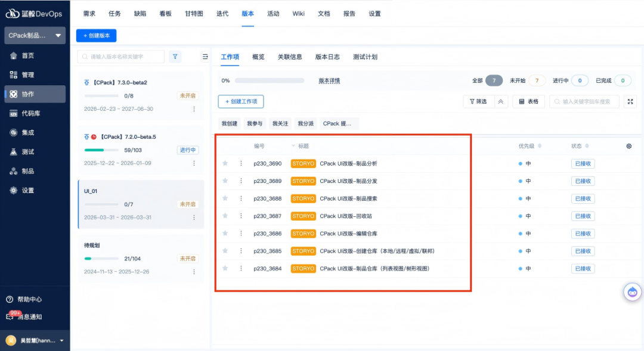
Task: Star work item p230_3688
Action: (x=225, y=198)
